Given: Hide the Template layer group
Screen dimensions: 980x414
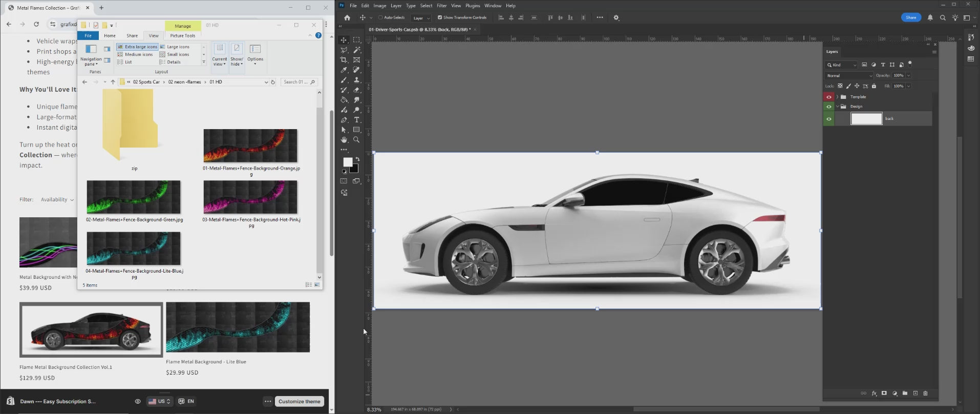Looking at the screenshot, I should pyautogui.click(x=829, y=97).
